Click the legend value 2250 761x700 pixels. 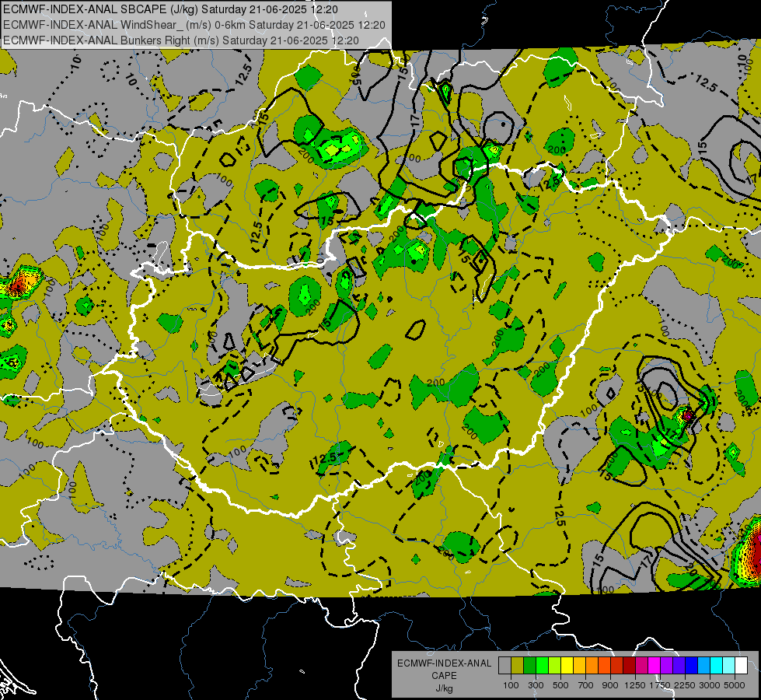click(685, 685)
